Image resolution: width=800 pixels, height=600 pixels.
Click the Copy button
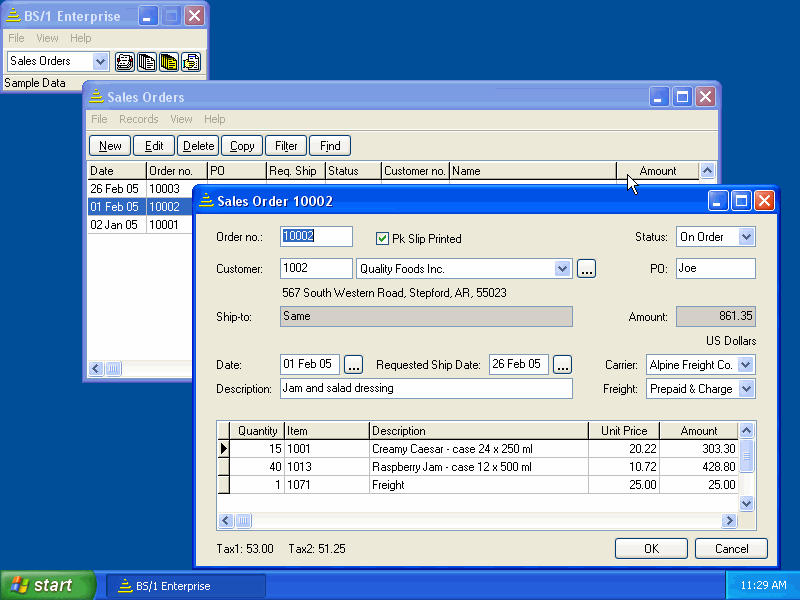[x=242, y=146]
